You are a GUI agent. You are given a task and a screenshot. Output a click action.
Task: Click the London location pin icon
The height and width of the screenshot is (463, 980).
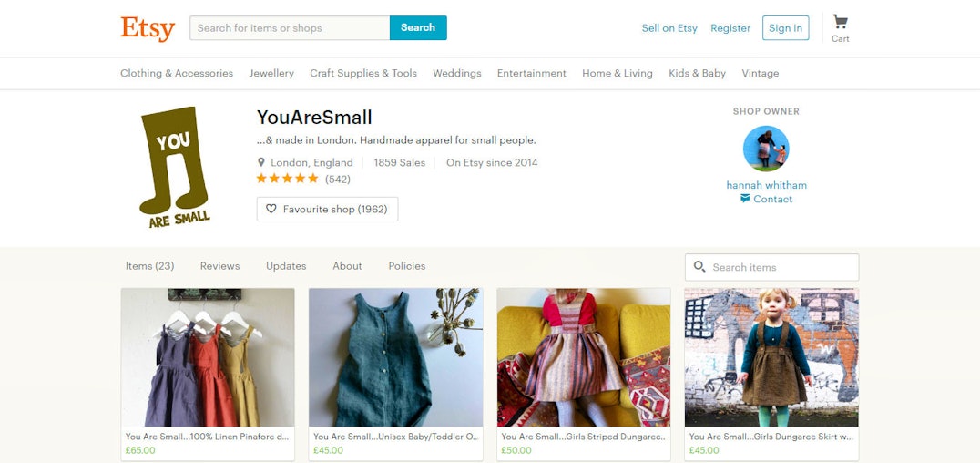(261, 162)
